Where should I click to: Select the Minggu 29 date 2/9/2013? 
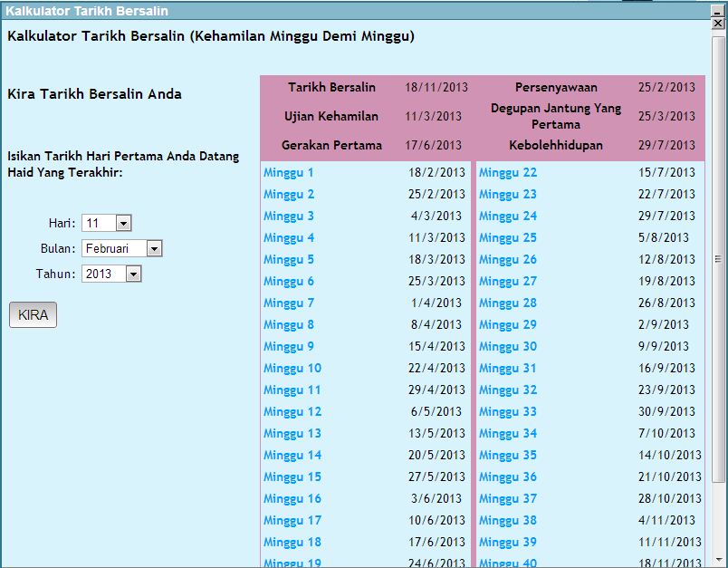pos(664,324)
